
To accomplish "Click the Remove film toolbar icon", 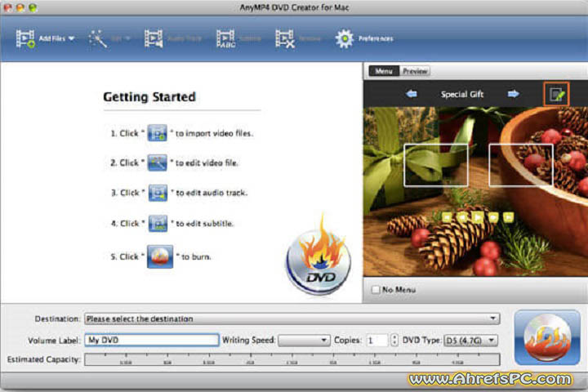I will tap(285, 38).
